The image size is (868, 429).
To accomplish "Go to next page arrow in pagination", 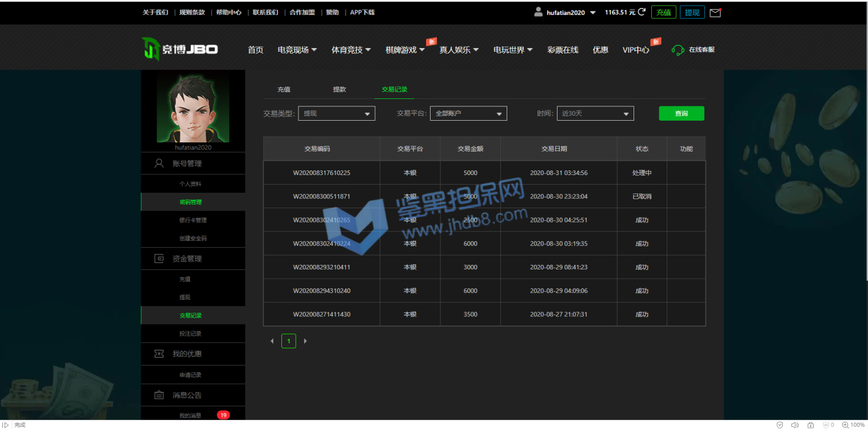I will tap(305, 341).
